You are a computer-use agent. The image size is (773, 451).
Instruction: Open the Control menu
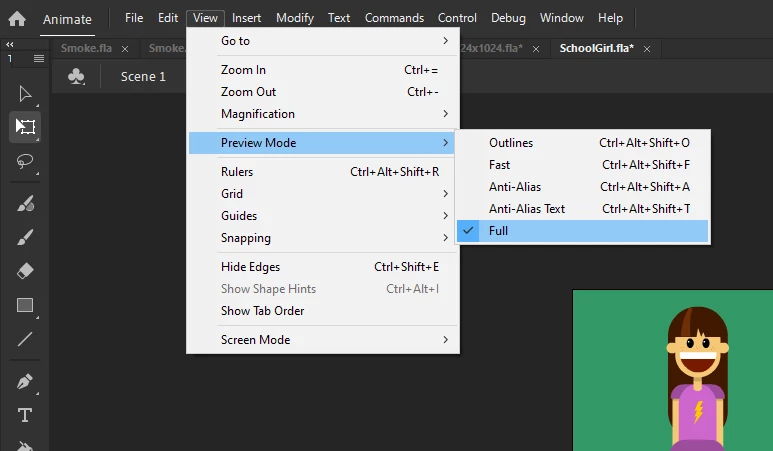click(x=457, y=18)
